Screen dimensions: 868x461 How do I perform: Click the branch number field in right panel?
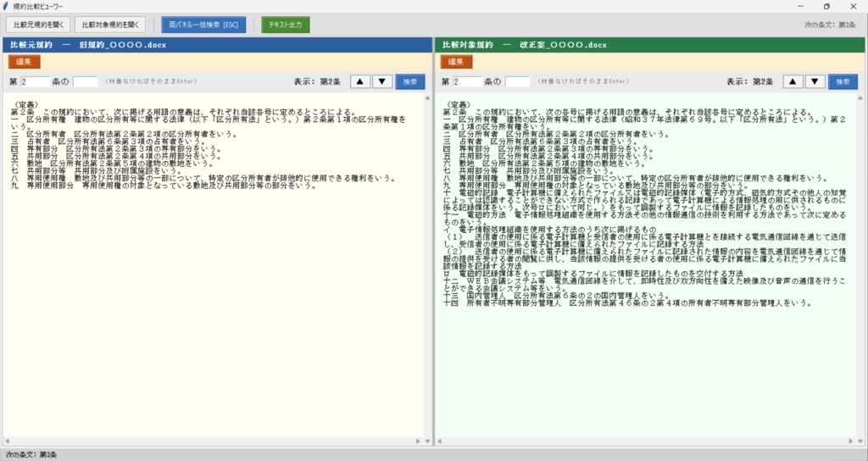518,82
